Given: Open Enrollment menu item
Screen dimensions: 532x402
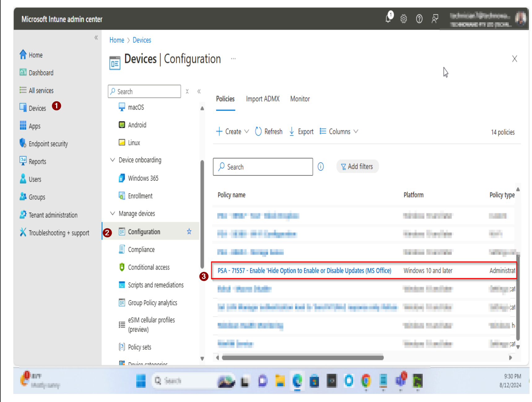Looking at the screenshot, I should pos(136,196).
